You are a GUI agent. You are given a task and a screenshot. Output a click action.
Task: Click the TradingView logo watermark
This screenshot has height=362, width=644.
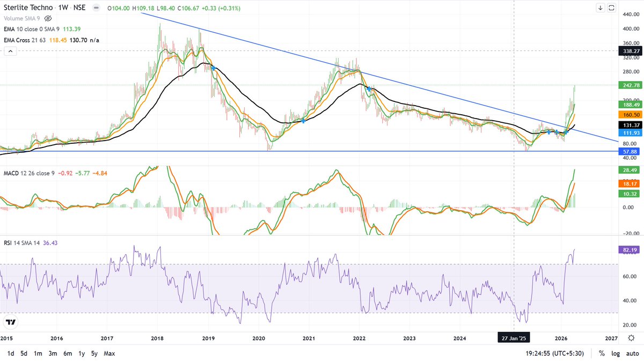click(11, 322)
